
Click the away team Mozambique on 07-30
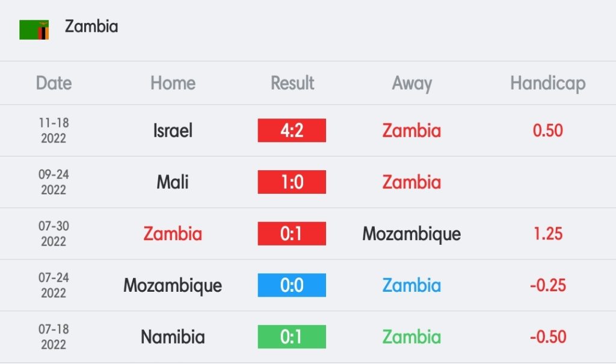[x=411, y=234]
